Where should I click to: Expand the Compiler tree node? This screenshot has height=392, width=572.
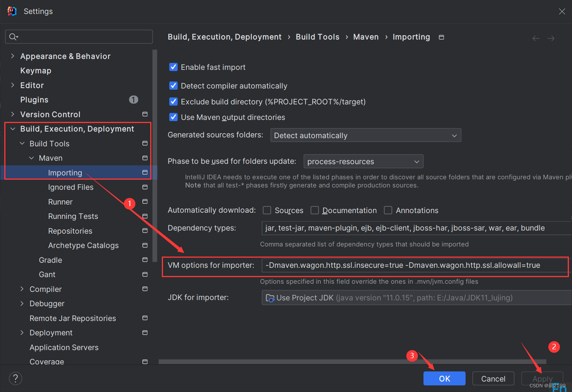coord(22,289)
